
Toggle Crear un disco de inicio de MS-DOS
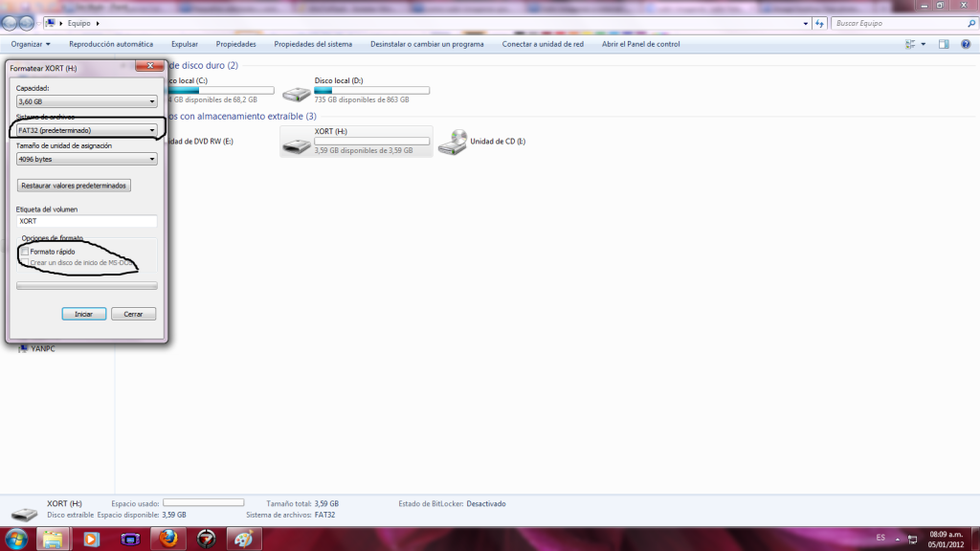(25, 262)
